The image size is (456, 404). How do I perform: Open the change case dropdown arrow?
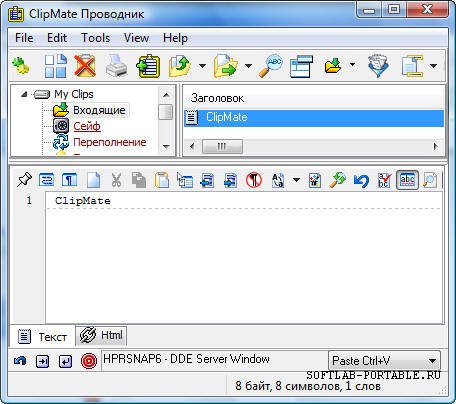tap(296, 180)
